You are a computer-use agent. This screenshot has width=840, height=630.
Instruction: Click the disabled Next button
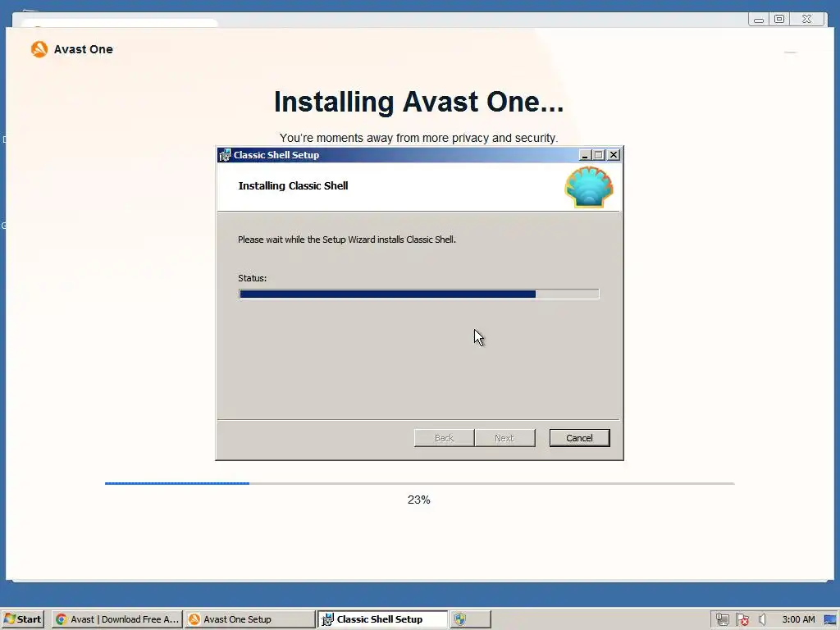click(504, 438)
